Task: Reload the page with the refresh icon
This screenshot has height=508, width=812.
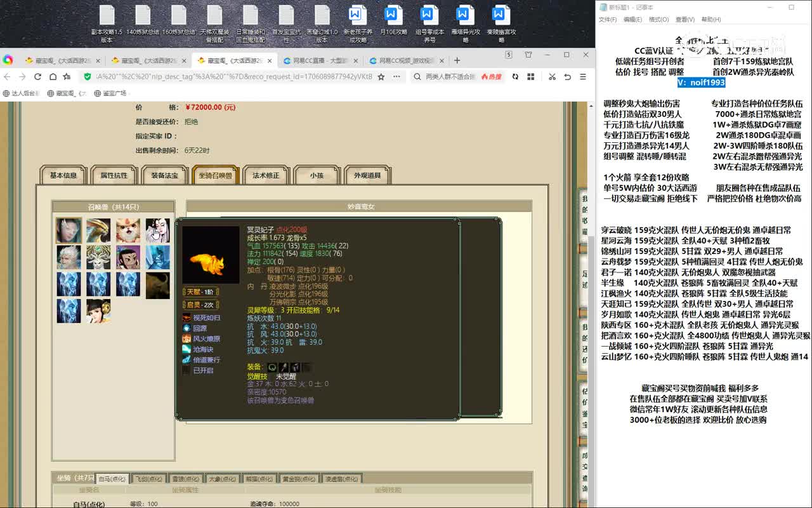Action: (x=37, y=77)
